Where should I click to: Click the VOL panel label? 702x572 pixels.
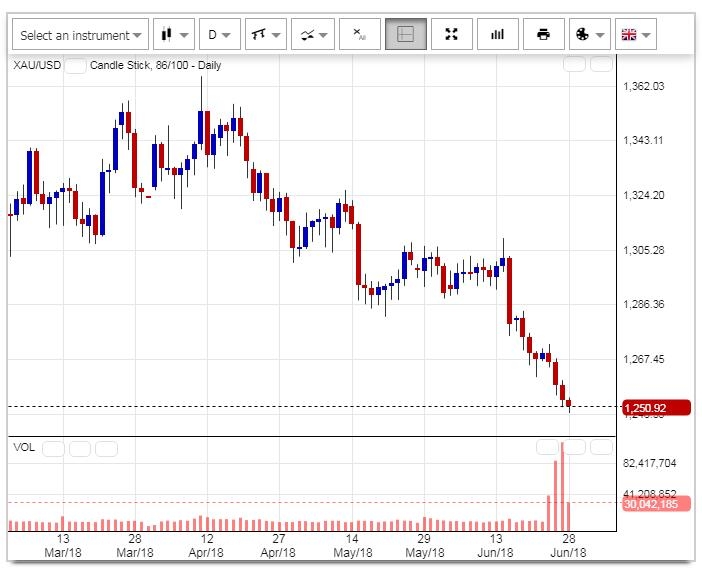click(x=23, y=447)
